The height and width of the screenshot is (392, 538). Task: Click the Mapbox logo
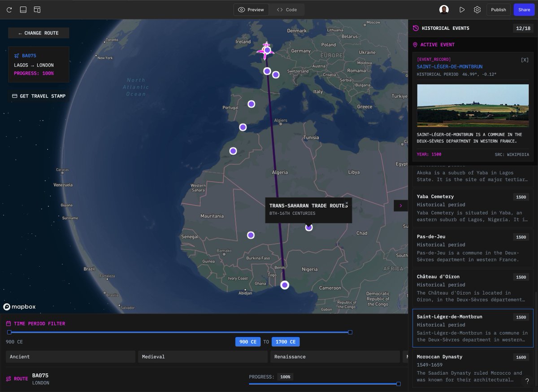[x=19, y=307]
